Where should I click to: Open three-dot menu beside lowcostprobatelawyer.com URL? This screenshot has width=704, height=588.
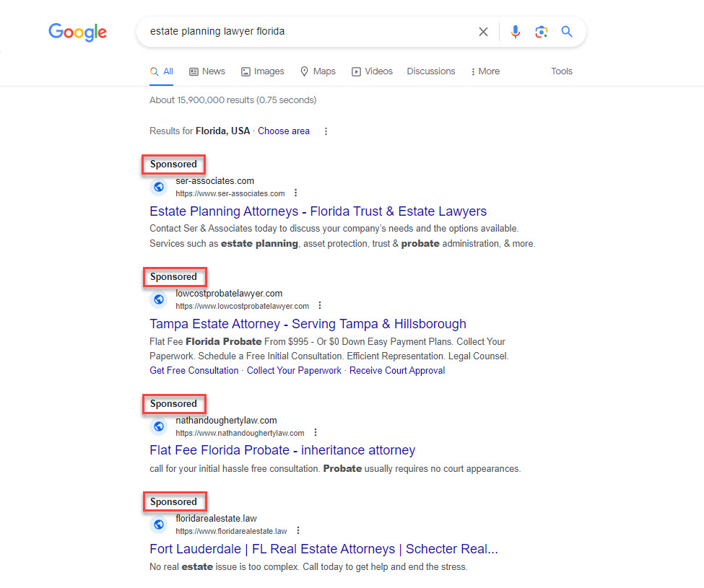coord(320,305)
